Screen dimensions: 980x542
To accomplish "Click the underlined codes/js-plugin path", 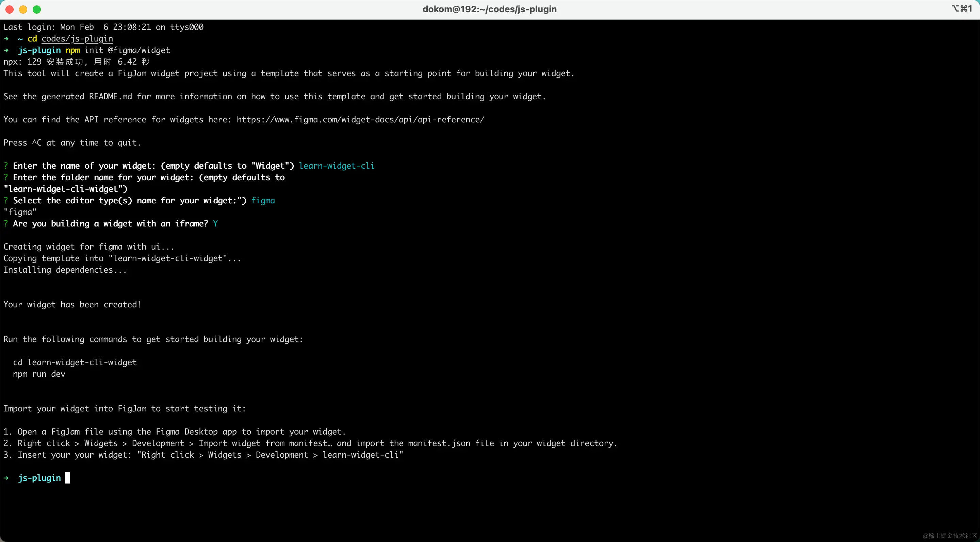I will 77,39.
